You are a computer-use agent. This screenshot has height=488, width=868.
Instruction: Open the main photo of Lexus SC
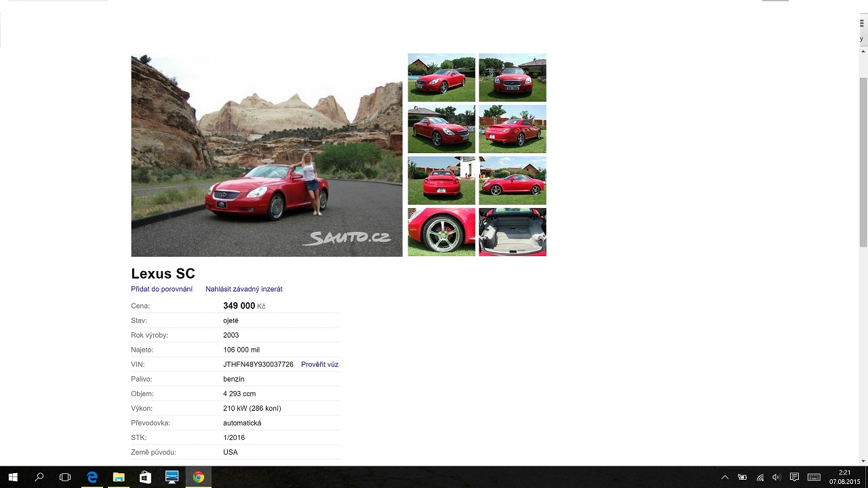tap(267, 155)
